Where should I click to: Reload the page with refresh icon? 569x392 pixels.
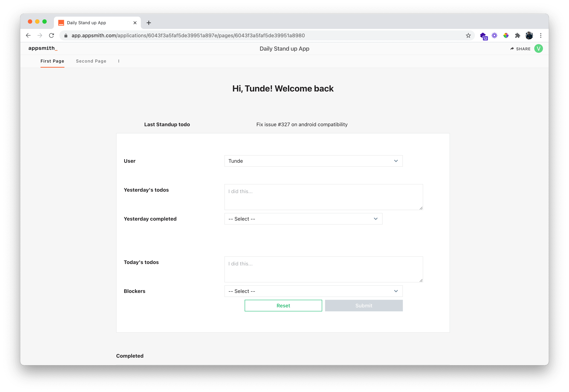point(51,35)
